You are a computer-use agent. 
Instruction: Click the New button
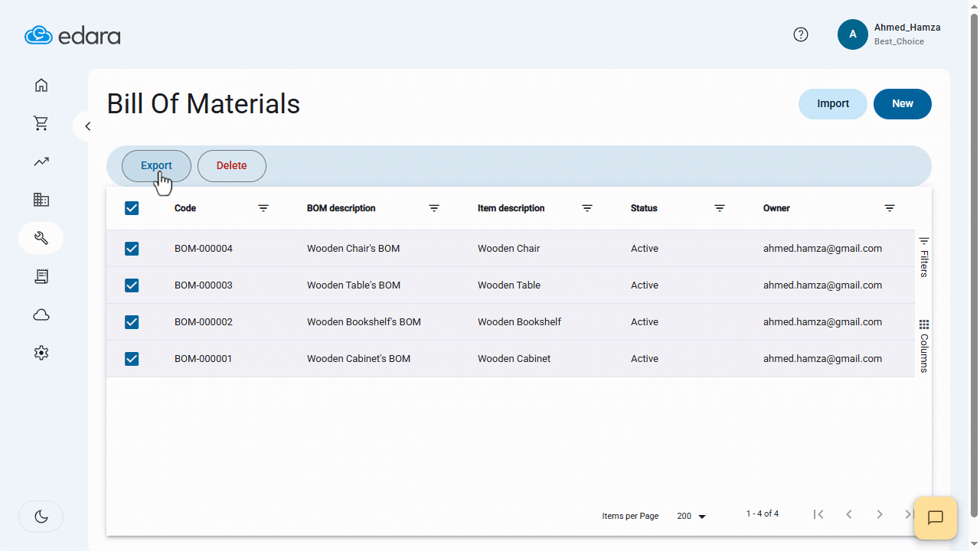click(902, 104)
